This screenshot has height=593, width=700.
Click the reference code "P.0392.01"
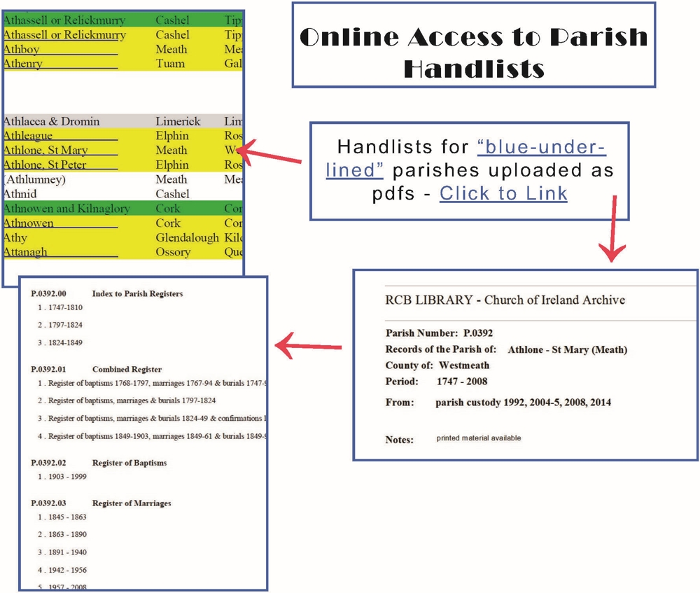tap(48, 369)
